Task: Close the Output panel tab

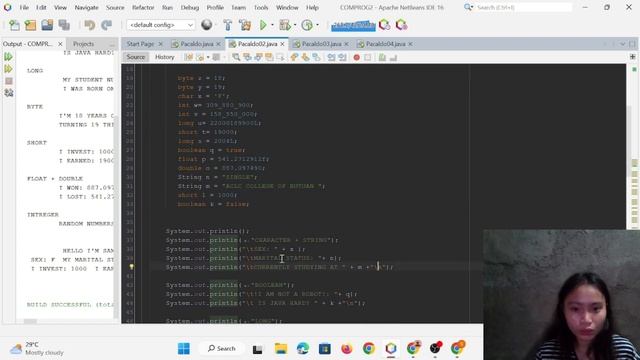Action: point(60,44)
